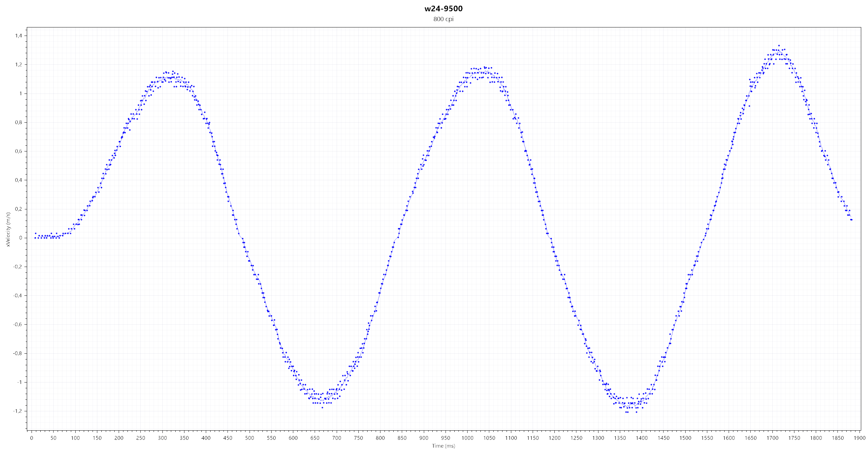Click the -1,2 label on velocity axis
Viewport: 868px width, 454px height.
click(x=18, y=411)
